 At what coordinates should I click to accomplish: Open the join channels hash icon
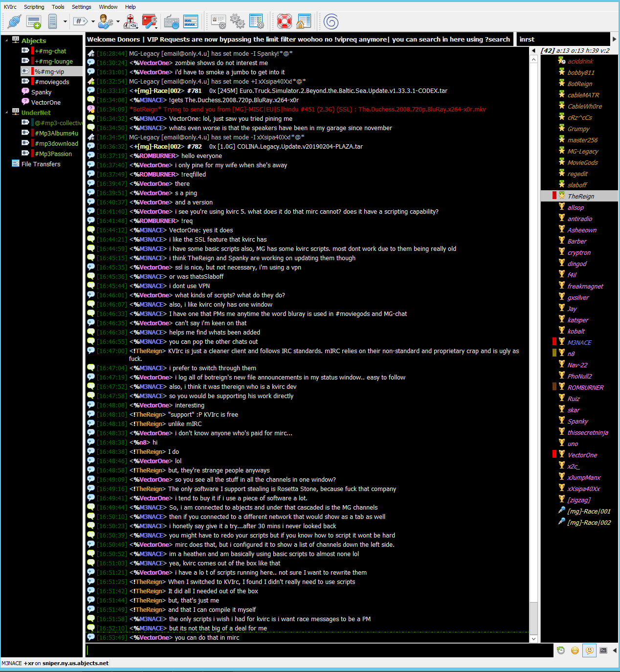[x=81, y=21]
